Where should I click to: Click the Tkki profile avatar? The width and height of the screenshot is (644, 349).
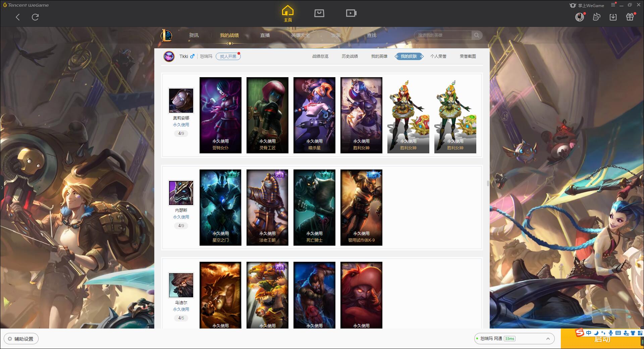click(169, 56)
